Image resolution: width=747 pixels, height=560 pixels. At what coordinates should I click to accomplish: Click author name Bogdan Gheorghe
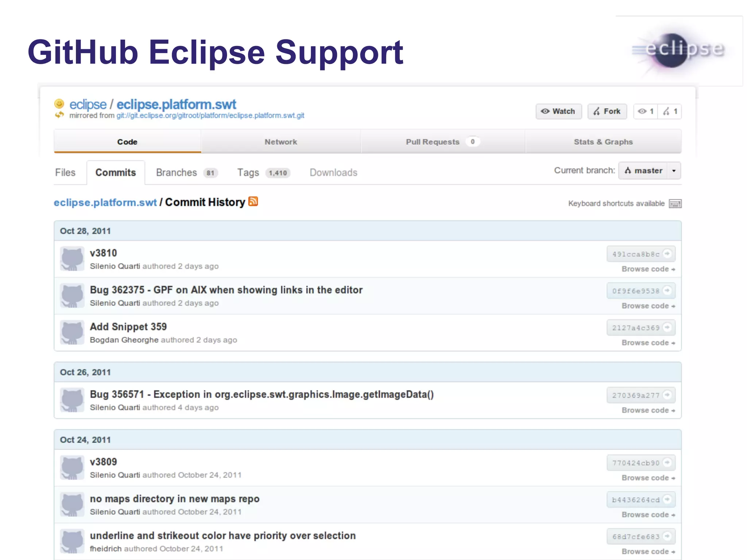(x=124, y=340)
